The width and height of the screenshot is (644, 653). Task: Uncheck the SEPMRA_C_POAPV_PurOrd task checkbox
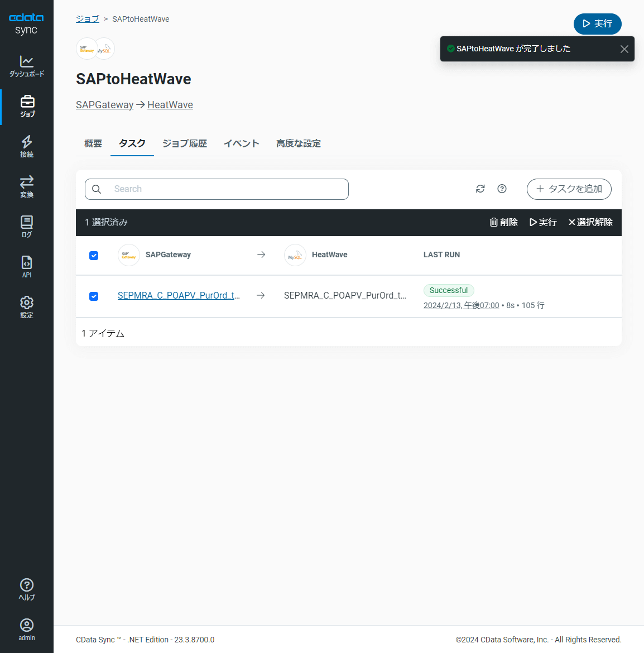(x=94, y=296)
